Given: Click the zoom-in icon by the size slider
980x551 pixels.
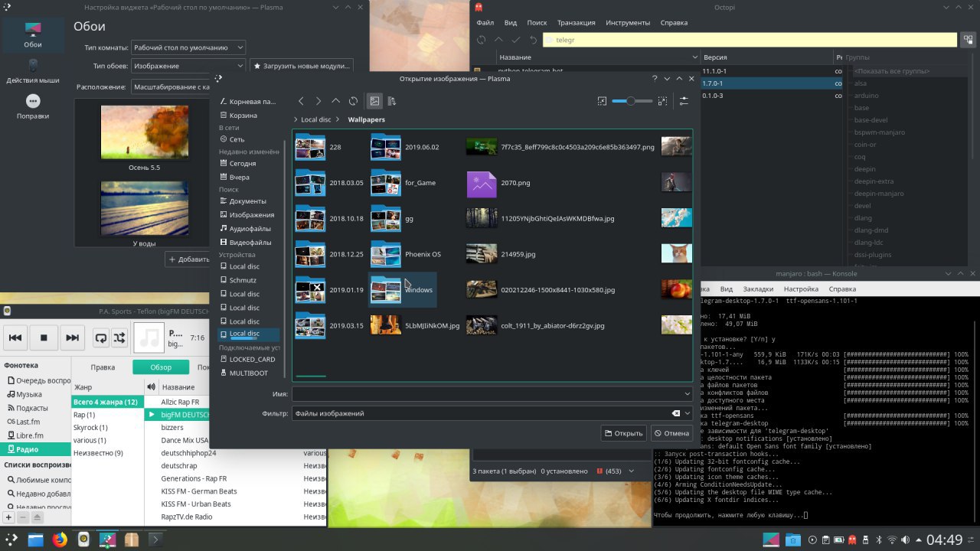Looking at the screenshot, I should click(x=662, y=101).
